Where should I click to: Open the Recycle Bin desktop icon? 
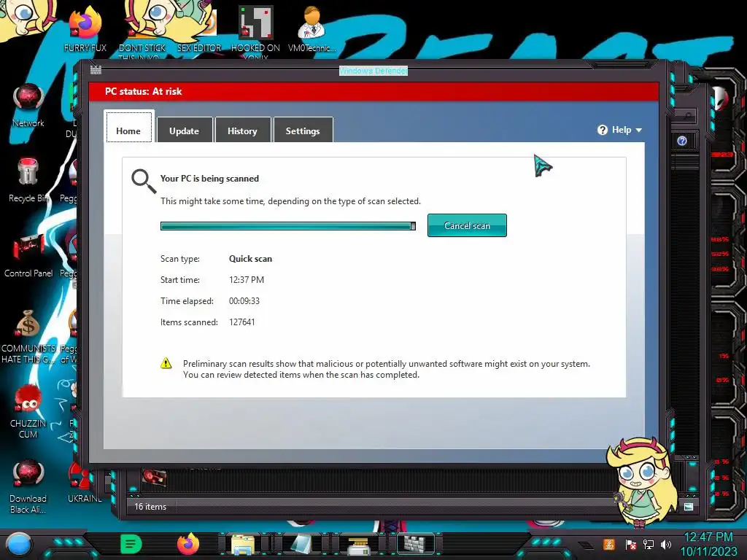click(28, 180)
